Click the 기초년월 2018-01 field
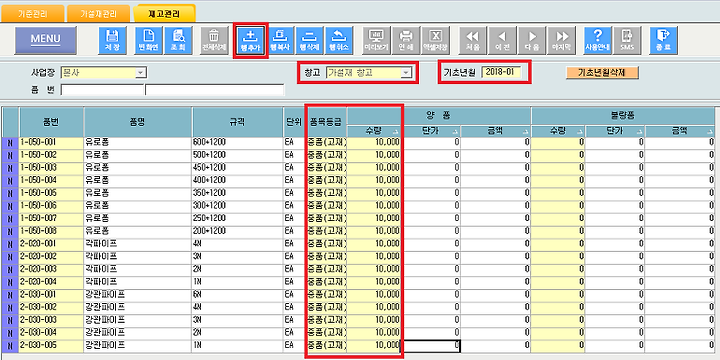The image size is (720, 360). point(501,72)
